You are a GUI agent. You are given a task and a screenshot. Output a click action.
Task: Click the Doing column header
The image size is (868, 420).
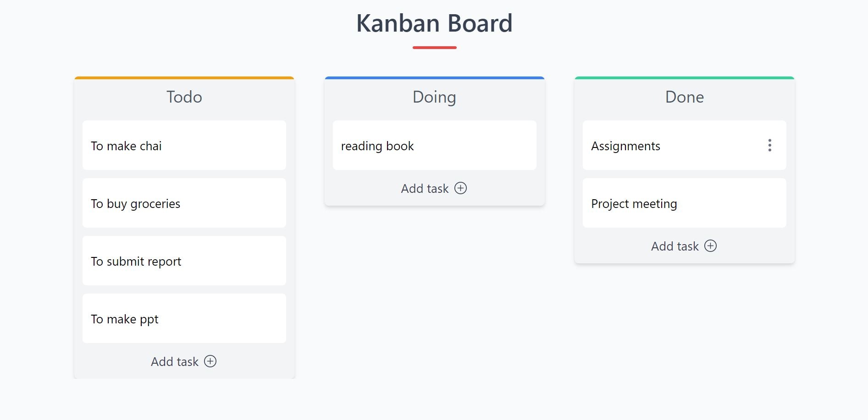point(434,97)
